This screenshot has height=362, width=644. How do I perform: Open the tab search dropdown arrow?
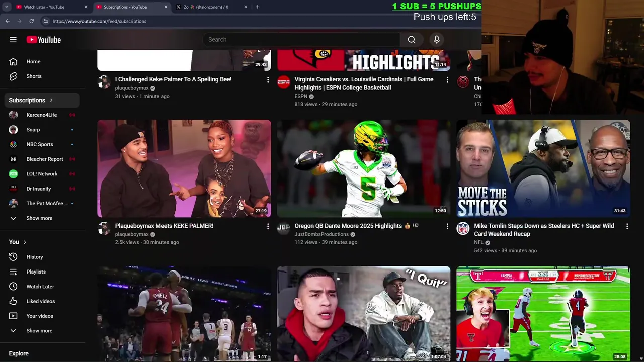pyautogui.click(x=7, y=7)
